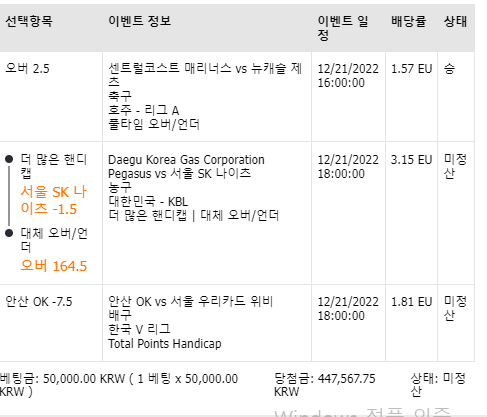Click the 승 status in first row
The width and height of the screenshot is (487, 417).
pyautogui.click(x=449, y=69)
